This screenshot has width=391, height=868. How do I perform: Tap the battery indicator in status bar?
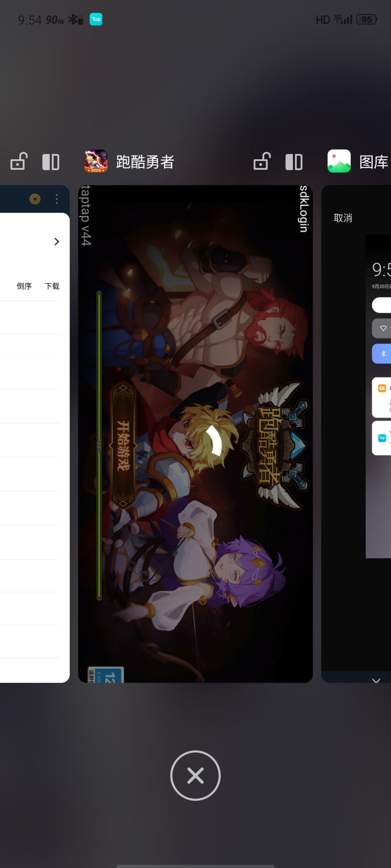367,20
